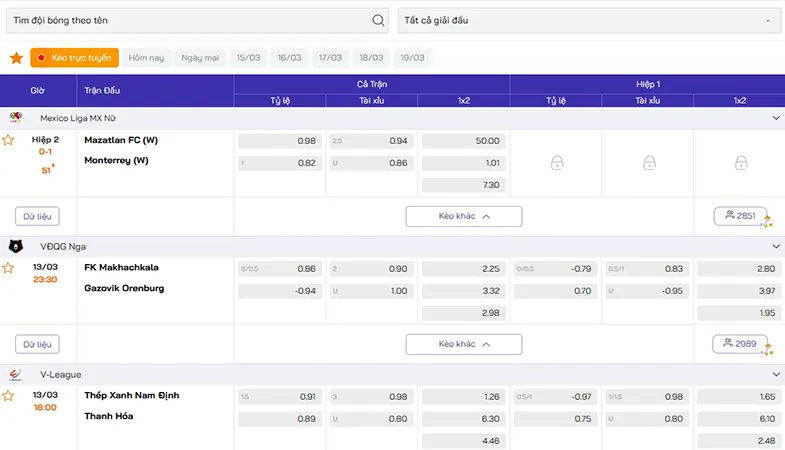
Task: Open Dữ liệu for Mazatlan match
Action: pos(37,216)
